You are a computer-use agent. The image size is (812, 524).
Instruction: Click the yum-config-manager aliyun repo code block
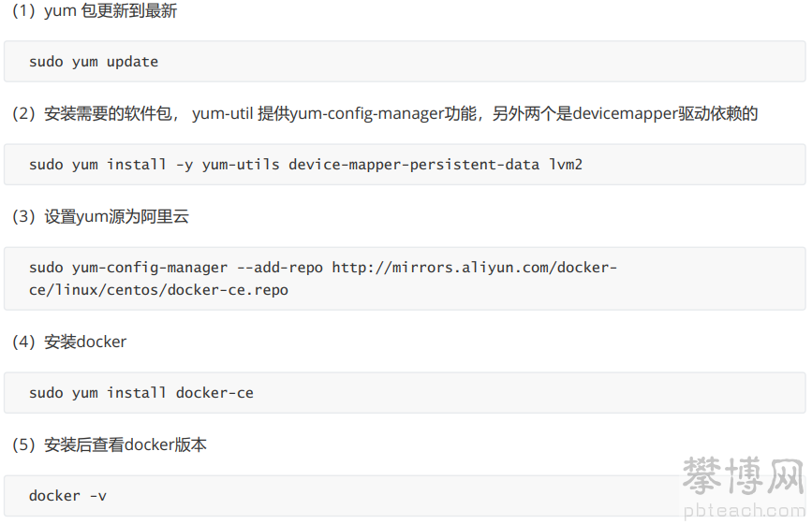point(405,279)
